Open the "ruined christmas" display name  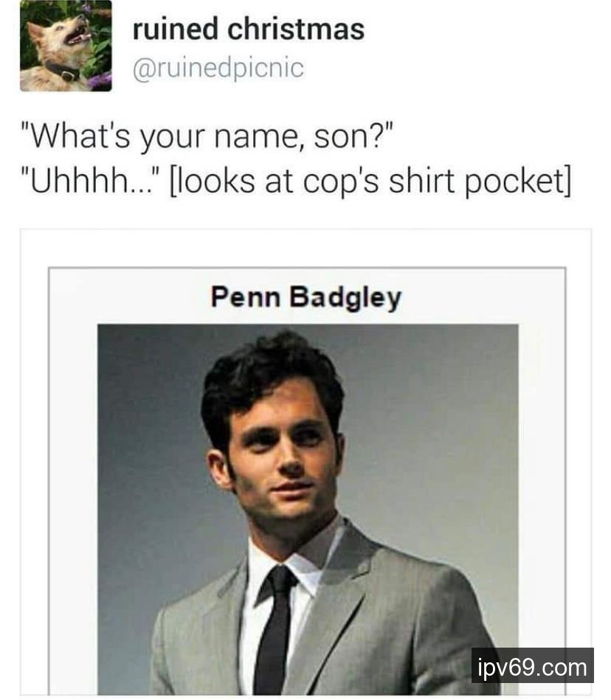[x=249, y=29]
